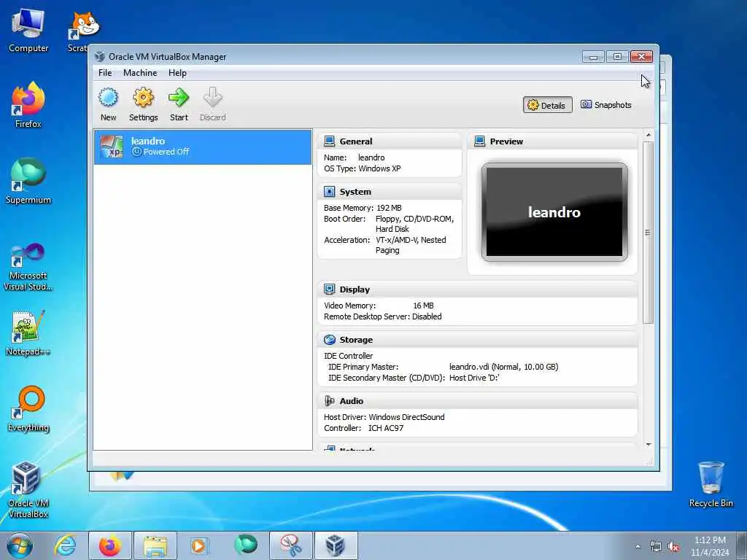
Task: Click the Storage section title
Action: pos(356,340)
